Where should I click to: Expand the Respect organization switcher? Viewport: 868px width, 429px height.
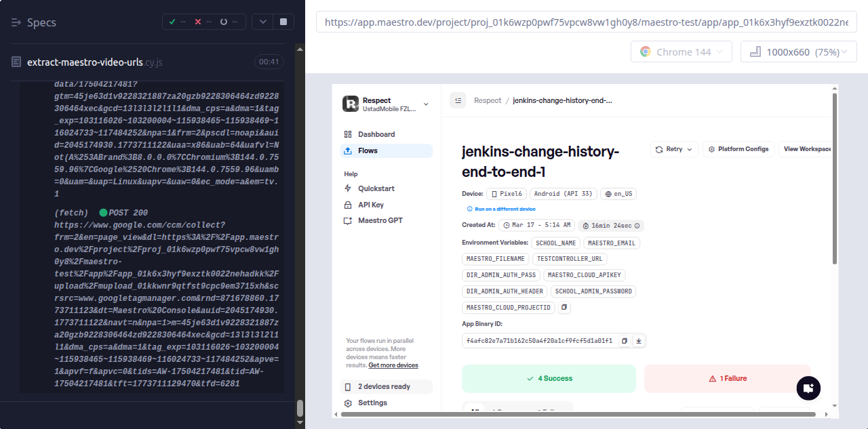pos(426,104)
